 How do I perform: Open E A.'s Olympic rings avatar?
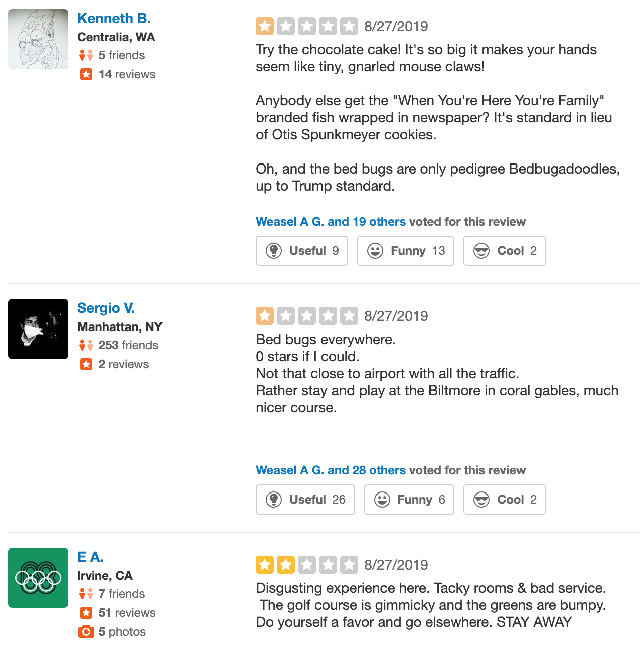coord(38,578)
